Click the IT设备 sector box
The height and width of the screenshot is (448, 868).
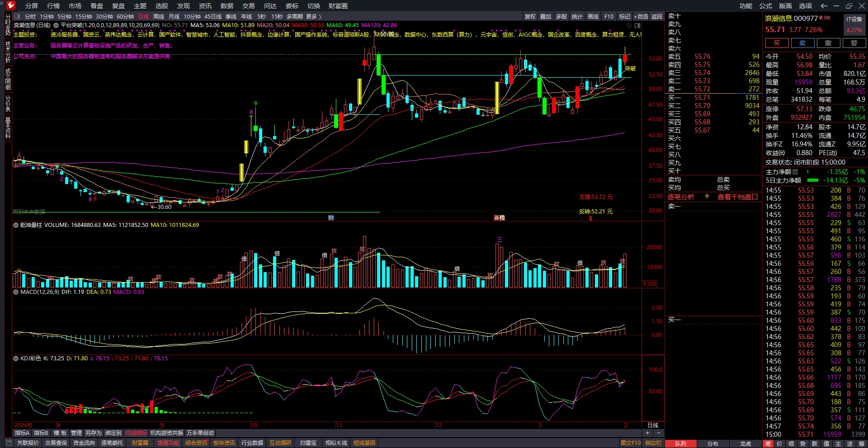pyautogui.click(x=854, y=24)
